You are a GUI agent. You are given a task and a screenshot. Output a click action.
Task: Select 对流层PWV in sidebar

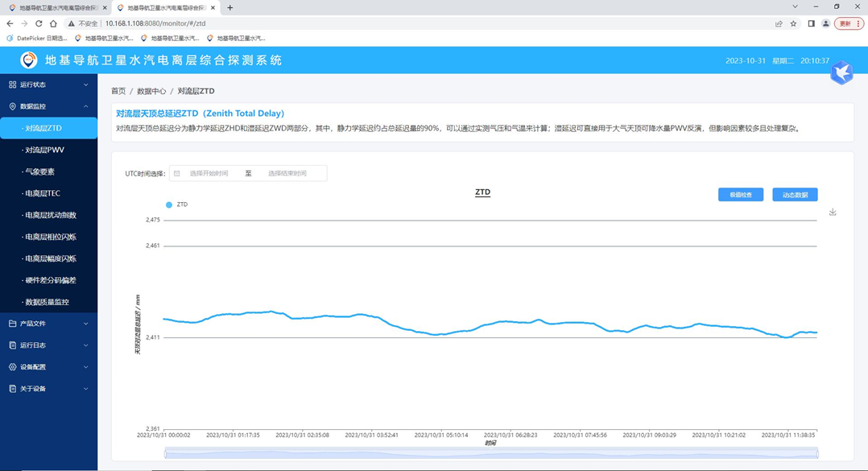pos(48,150)
